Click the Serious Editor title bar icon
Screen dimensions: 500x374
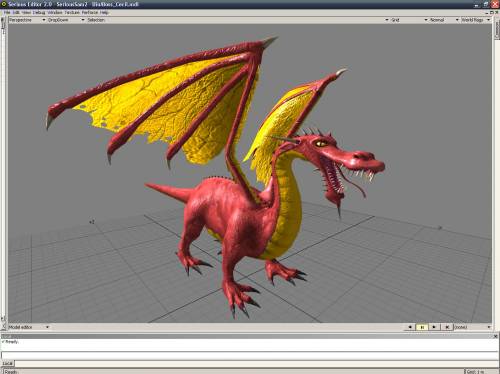4,4
